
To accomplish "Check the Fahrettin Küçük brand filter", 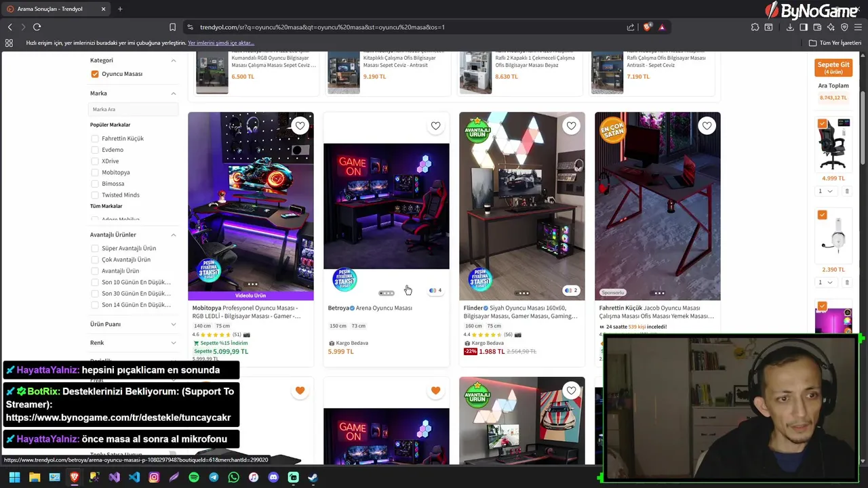I will point(95,138).
